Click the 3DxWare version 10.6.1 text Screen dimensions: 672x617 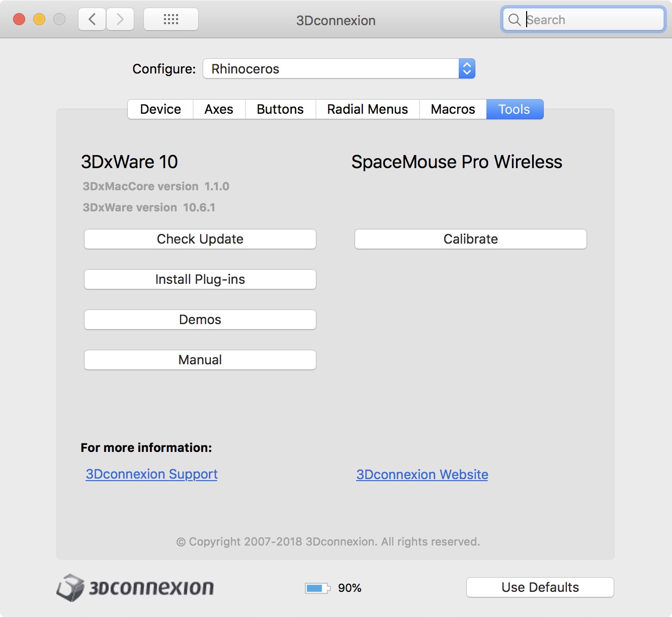pos(149,207)
